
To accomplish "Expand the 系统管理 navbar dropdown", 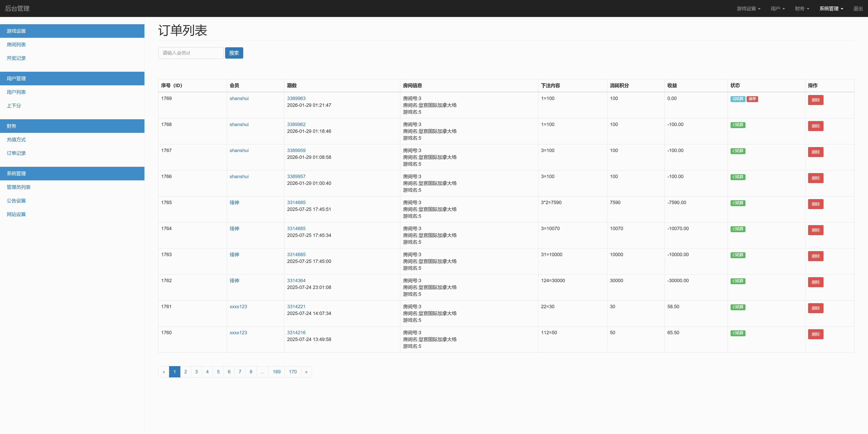I will (x=831, y=8).
